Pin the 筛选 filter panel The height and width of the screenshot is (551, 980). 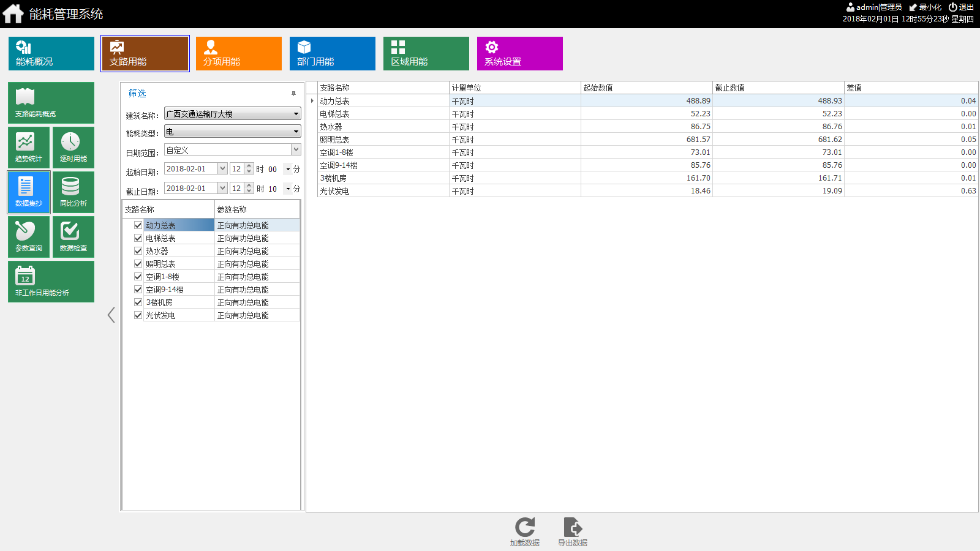point(293,94)
